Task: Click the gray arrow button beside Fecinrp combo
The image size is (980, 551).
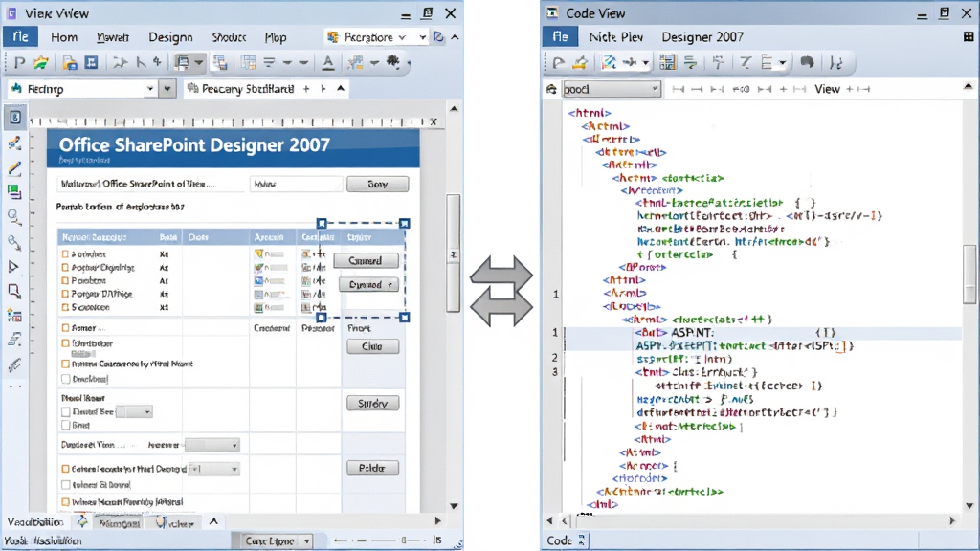Action: pyautogui.click(x=167, y=89)
